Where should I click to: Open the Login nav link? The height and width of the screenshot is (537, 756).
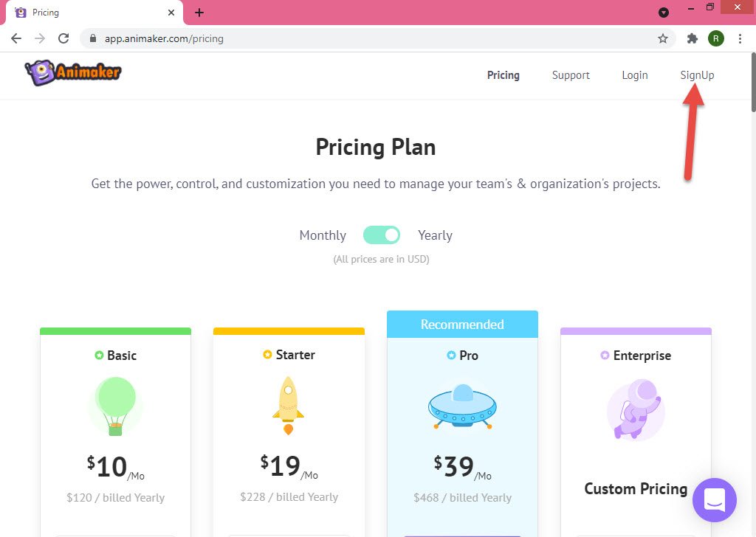tap(634, 75)
